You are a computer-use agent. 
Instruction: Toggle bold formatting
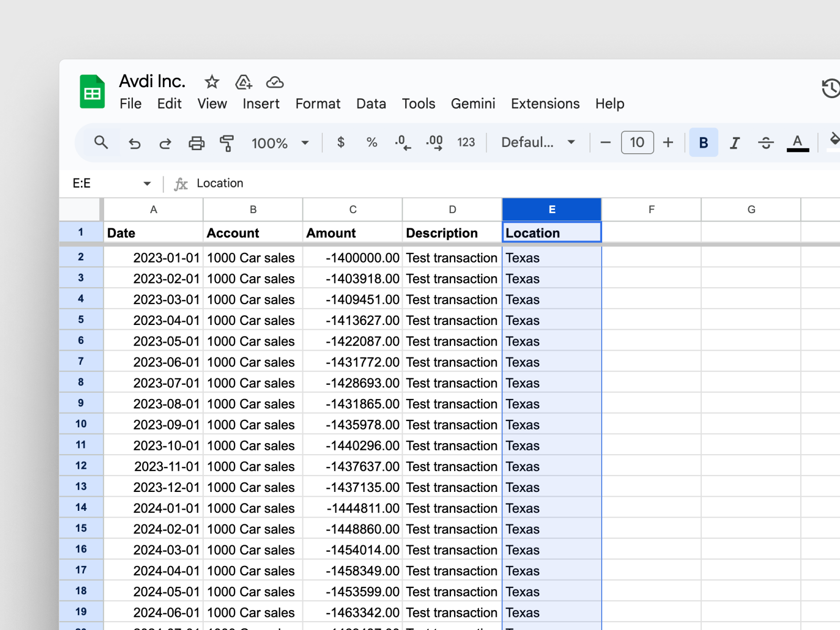703,143
